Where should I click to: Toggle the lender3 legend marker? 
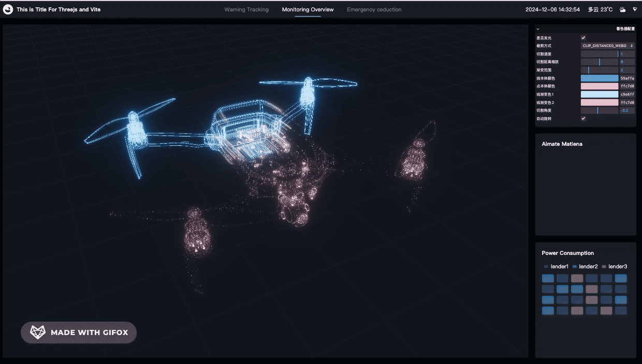click(604, 267)
